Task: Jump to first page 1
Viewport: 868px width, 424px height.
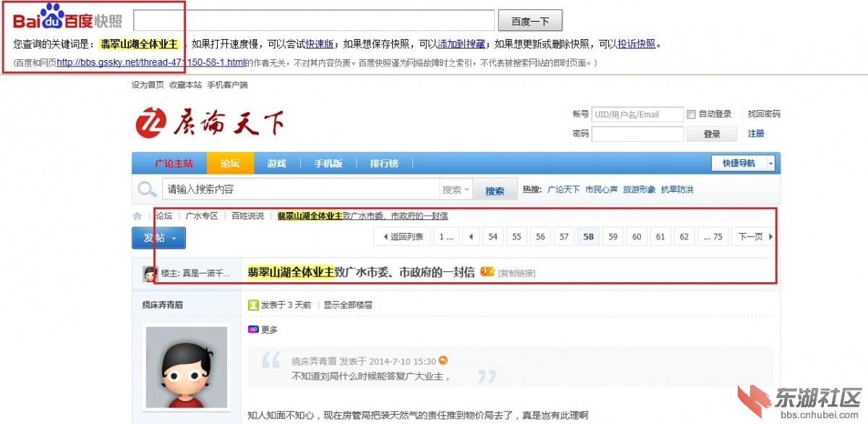Action: coord(446,237)
